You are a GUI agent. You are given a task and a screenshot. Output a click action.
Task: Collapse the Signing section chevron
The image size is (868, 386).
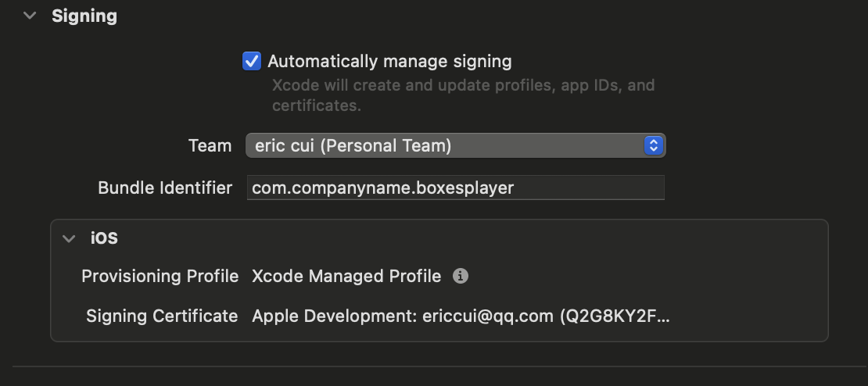[x=30, y=16]
